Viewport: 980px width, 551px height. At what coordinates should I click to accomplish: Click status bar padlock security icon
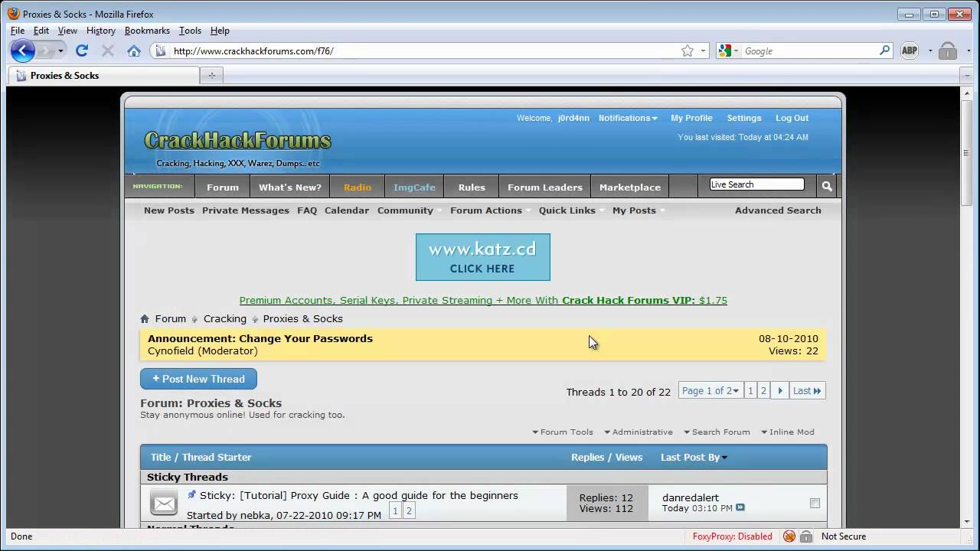point(806,536)
